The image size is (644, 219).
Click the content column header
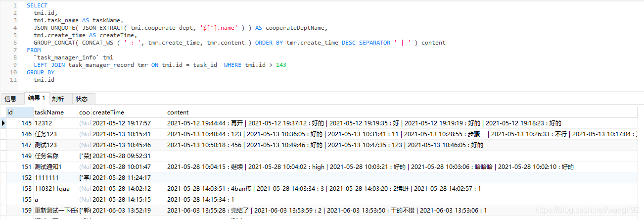(x=402, y=112)
